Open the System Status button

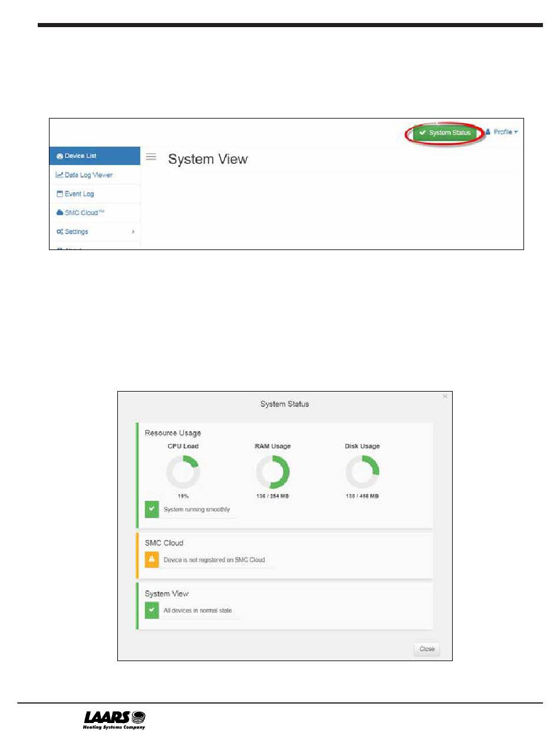coord(444,133)
